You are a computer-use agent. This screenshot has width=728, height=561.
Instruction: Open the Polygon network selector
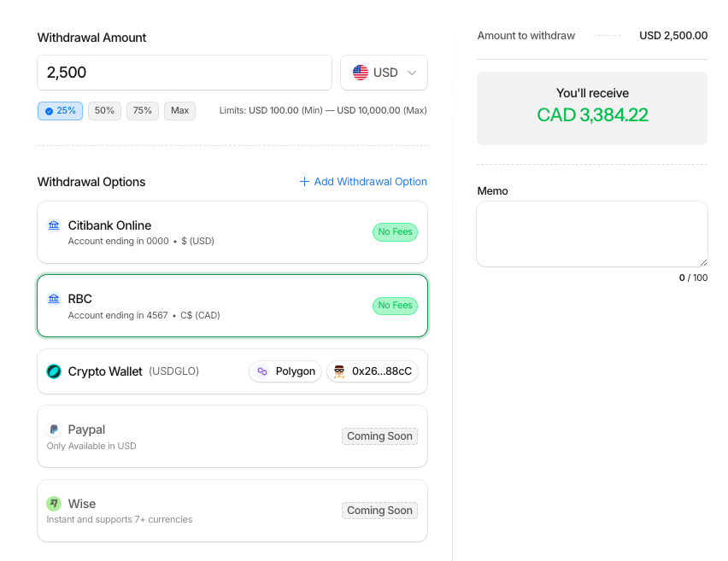point(285,371)
